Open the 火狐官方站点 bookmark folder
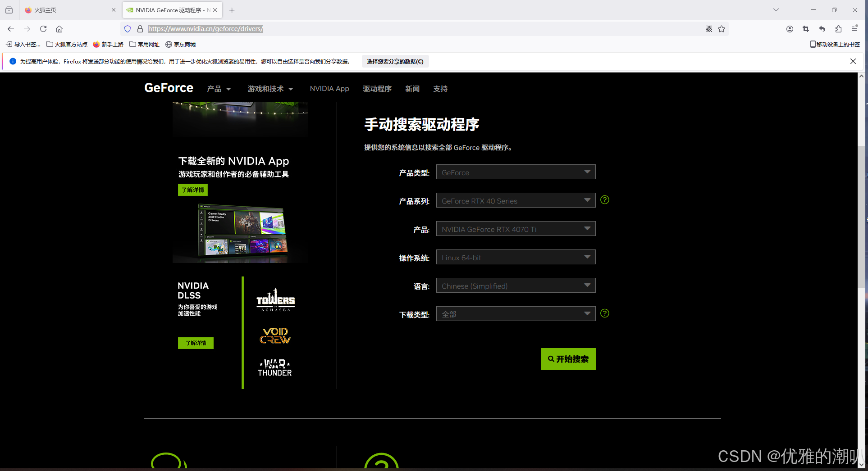Viewport: 868px width, 471px height. point(67,44)
